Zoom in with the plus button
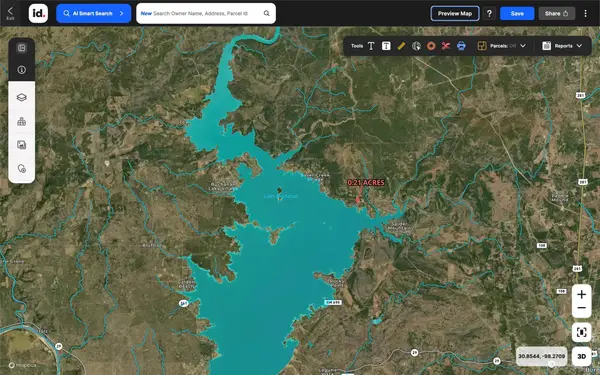600x375 pixels. [582, 294]
